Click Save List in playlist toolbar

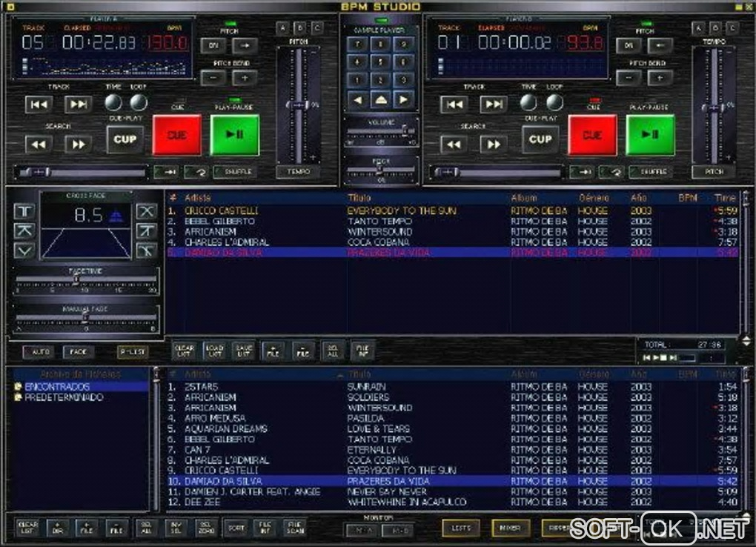click(x=244, y=351)
